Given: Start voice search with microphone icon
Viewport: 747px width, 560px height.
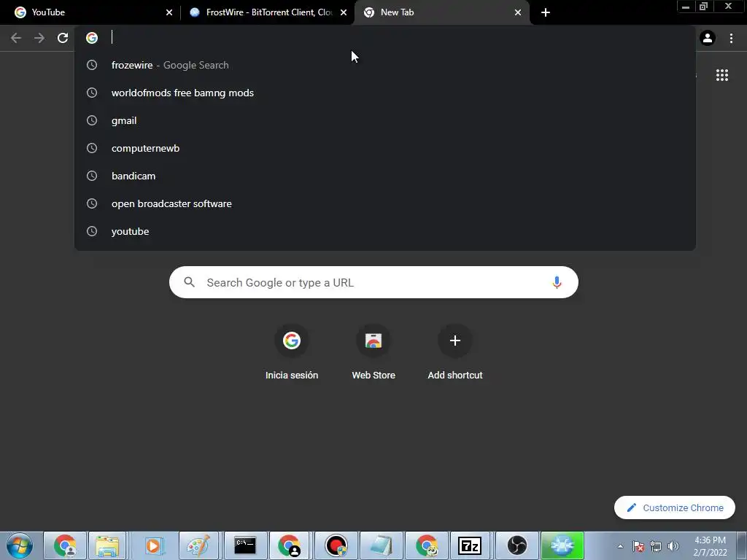Looking at the screenshot, I should click(557, 282).
